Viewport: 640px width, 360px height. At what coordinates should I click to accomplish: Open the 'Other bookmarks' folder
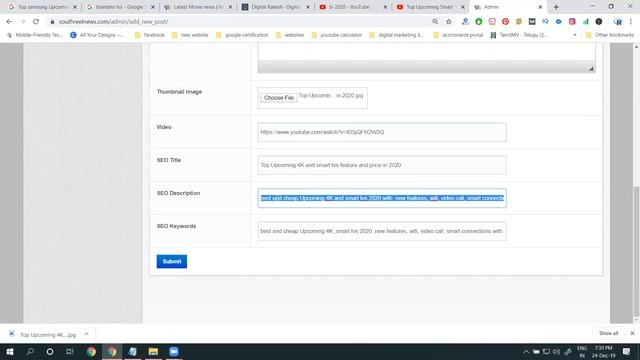click(610, 35)
